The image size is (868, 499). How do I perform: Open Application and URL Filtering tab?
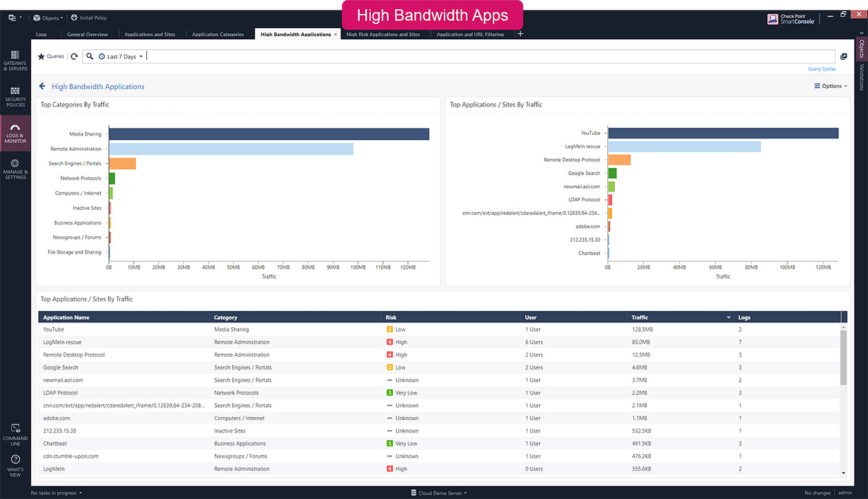(x=470, y=34)
